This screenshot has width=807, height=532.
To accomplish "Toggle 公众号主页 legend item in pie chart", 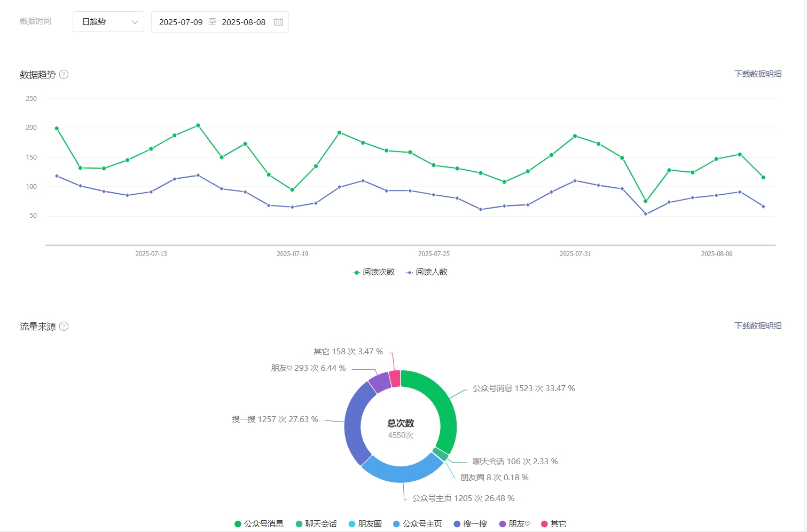I will tap(418, 524).
